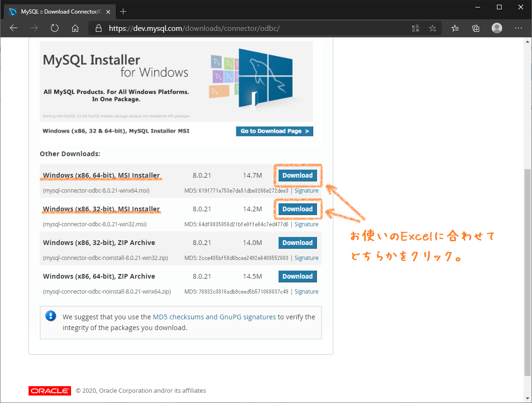The image size is (532, 403).
Task: Click 'MySQL Installer MSI' description line
Action: coord(116,131)
